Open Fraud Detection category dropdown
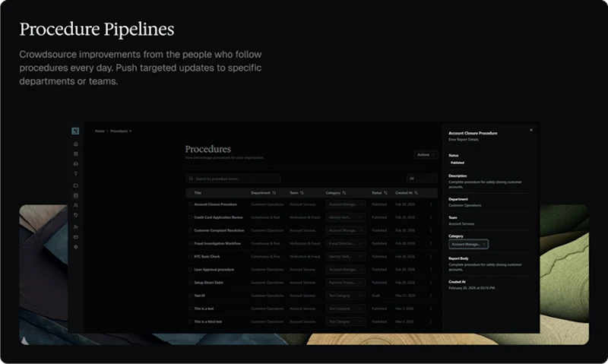This screenshot has height=364, width=608. (346, 243)
